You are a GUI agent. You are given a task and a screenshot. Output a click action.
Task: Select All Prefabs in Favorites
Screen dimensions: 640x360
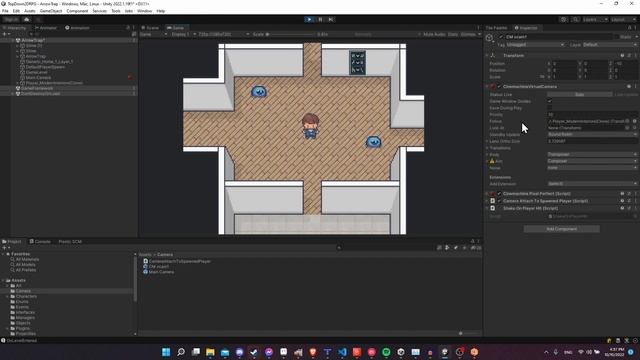23,270
